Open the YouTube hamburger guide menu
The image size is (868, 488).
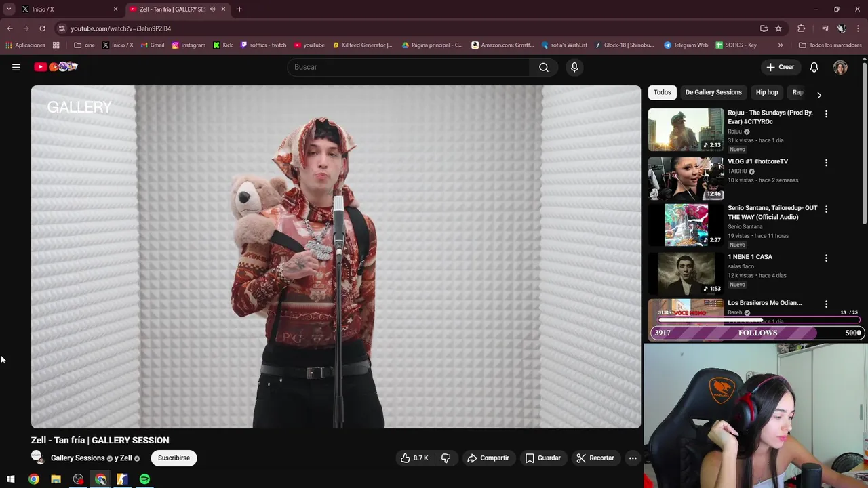[x=16, y=67]
